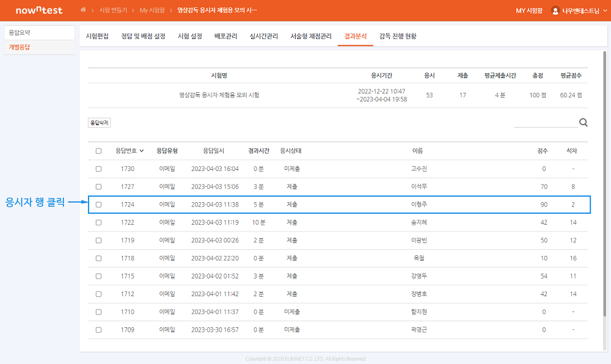Go to home via breadcrumb house icon

(83, 10)
